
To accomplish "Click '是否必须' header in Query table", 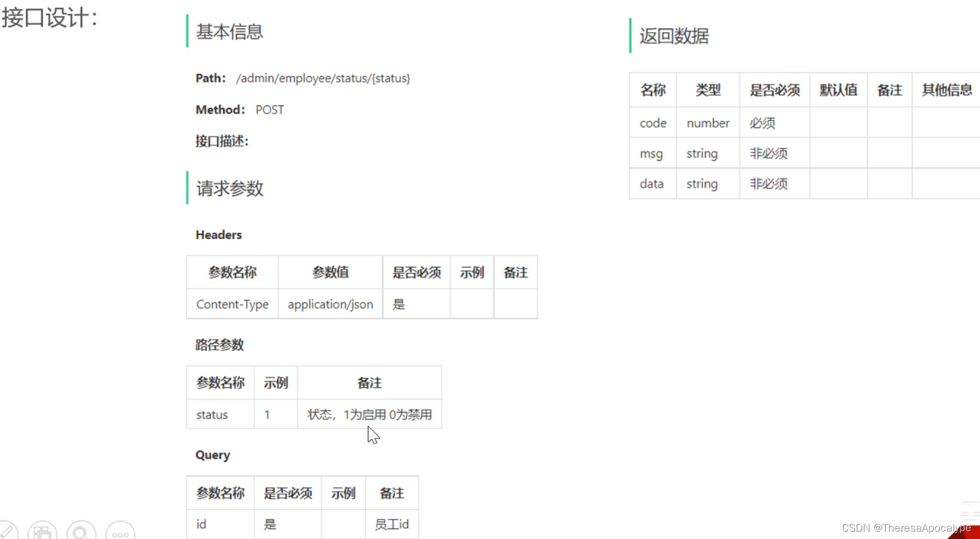I will tap(288, 493).
